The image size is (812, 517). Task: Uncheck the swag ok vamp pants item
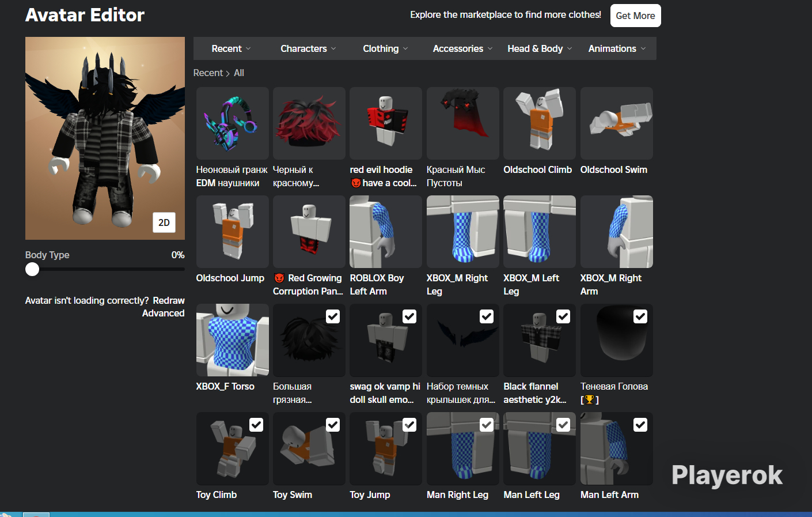coord(409,316)
